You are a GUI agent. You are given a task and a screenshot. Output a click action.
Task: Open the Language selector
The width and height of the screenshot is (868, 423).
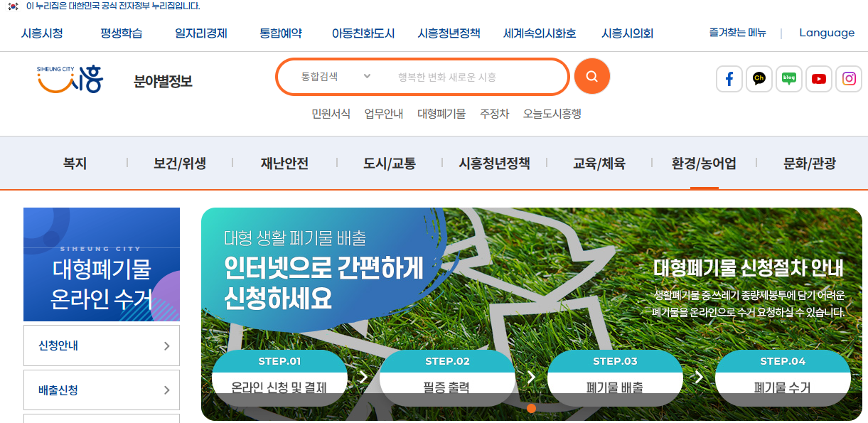coord(827,33)
